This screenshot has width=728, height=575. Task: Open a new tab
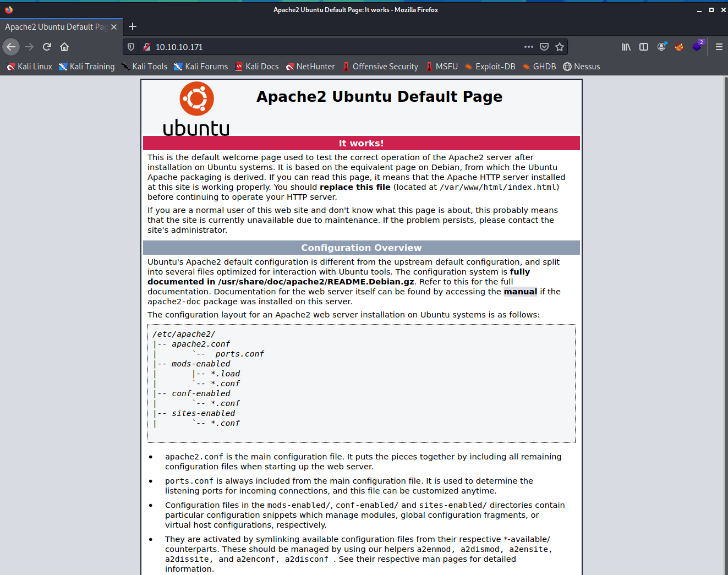point(133,26)
